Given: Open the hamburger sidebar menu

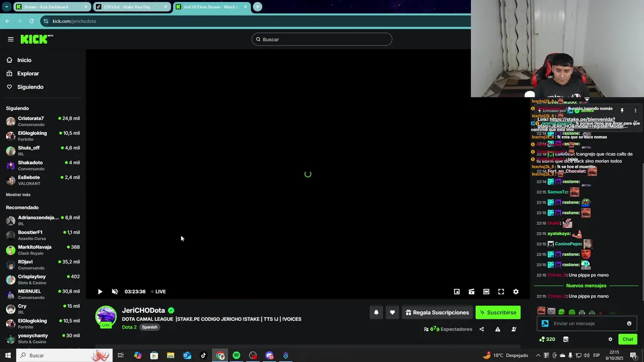Looking at the screenshot, I should click(11, 39).
